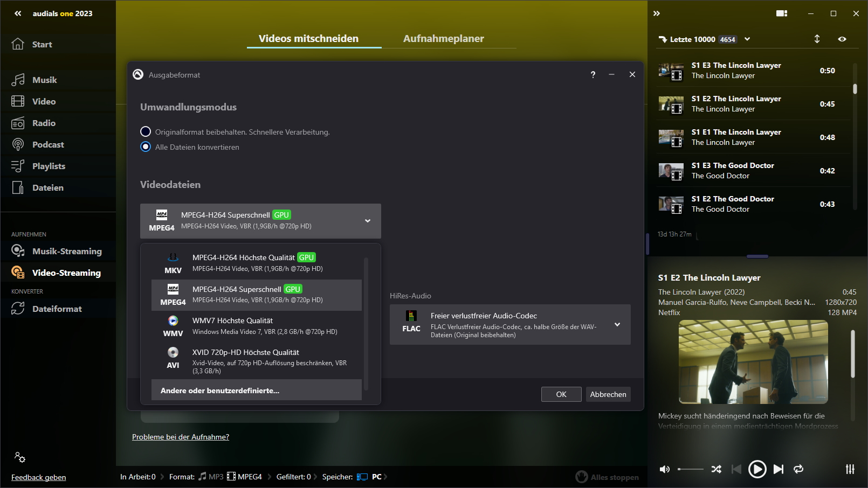Open help in Ausgabeformat dialog
This screenshot has width=868, height=488.
coord(593,75)
